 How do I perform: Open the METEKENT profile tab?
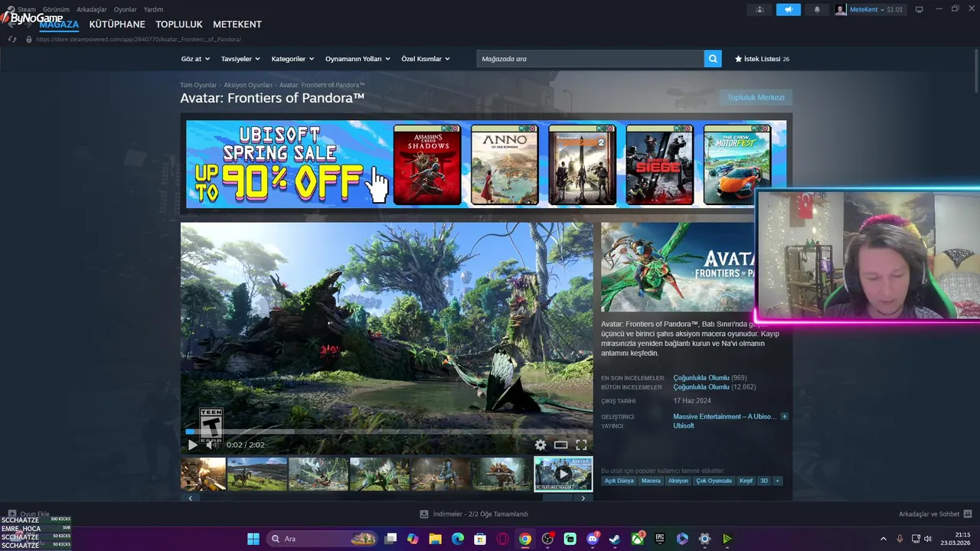237,24
